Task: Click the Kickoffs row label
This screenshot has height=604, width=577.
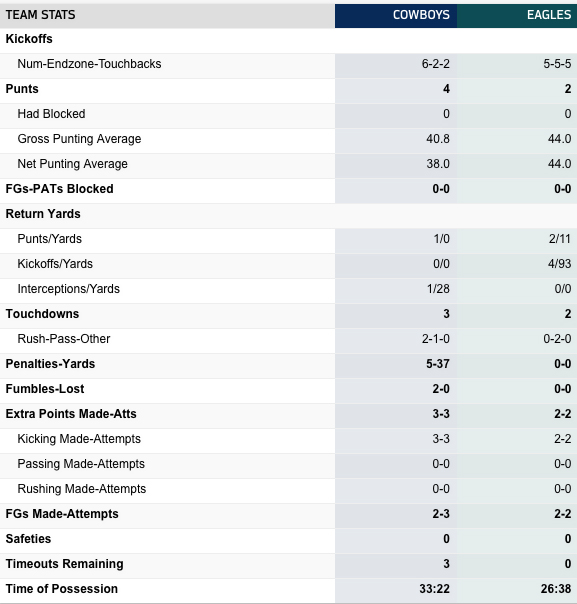Action: tap(29, 39)
